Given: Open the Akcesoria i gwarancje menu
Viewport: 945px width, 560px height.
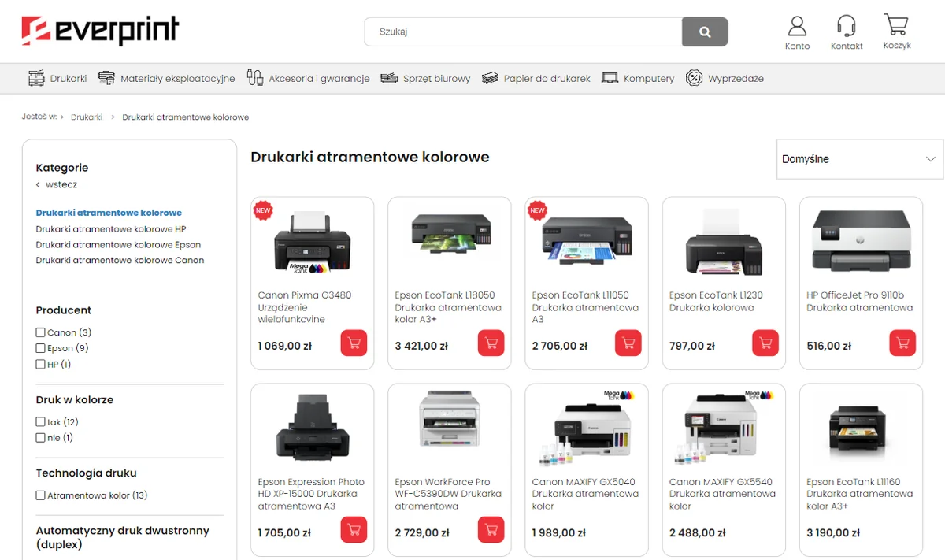Looking at the screenshot, I should (319, 78).
